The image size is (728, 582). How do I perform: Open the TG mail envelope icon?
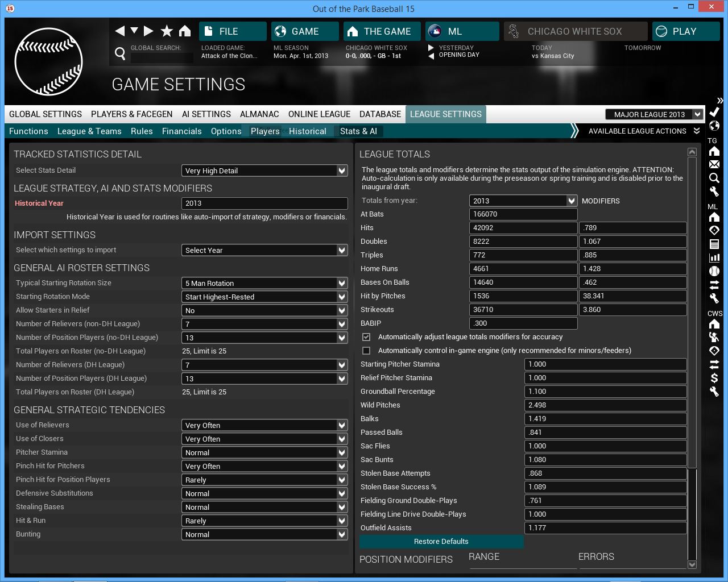pyautogui.click(x=714, y=164)
